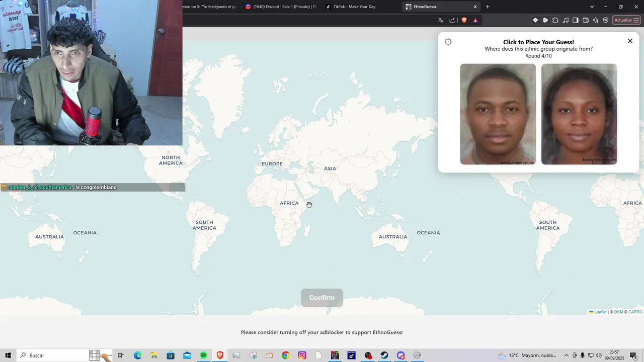This screenshot has height=362, width=644.
Task: Open the Leo AI sparkle icon
Action: point(596,20)
